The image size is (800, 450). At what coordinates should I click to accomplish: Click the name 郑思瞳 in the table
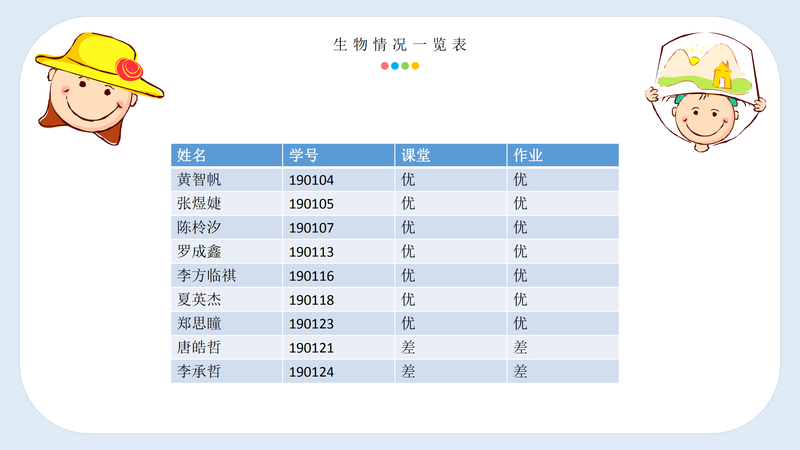[199, 323]
